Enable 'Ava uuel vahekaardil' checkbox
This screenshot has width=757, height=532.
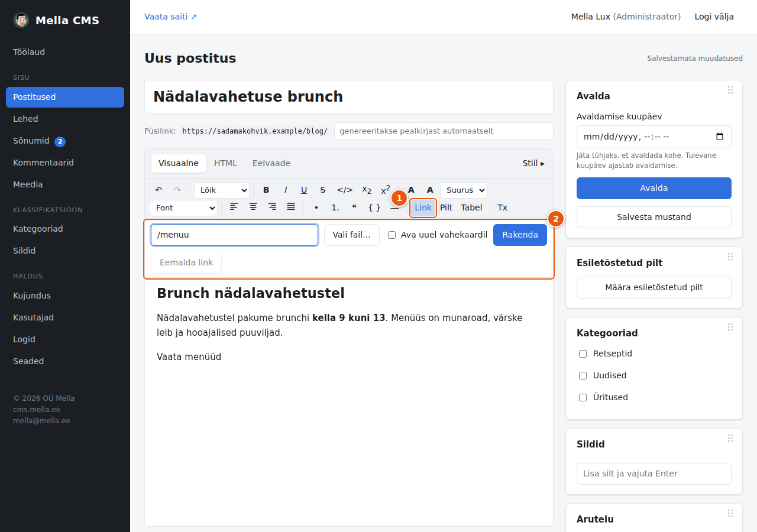pos(392,235)
